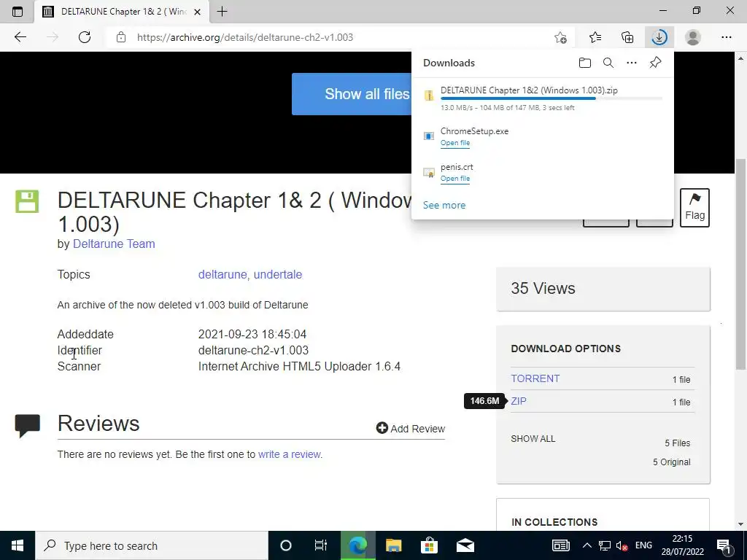The height and width of the screenshot is (560, 747).
Task: Pin the Downloads panel
Action: pos(655,63)
